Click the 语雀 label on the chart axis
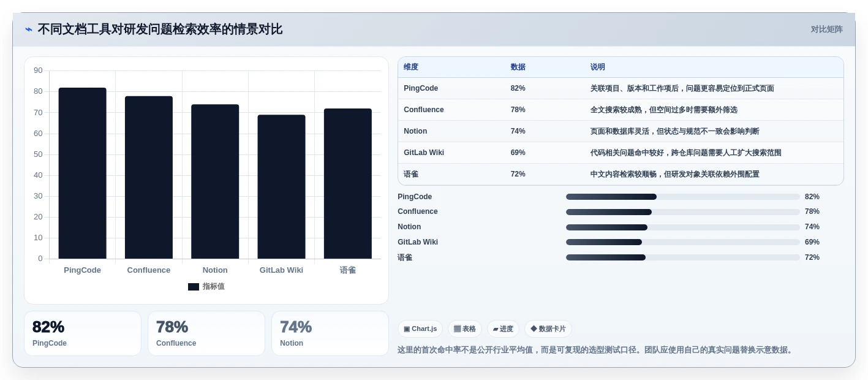Screen dimensions: 868x380 pyautogui.click(x=348, y=270)
